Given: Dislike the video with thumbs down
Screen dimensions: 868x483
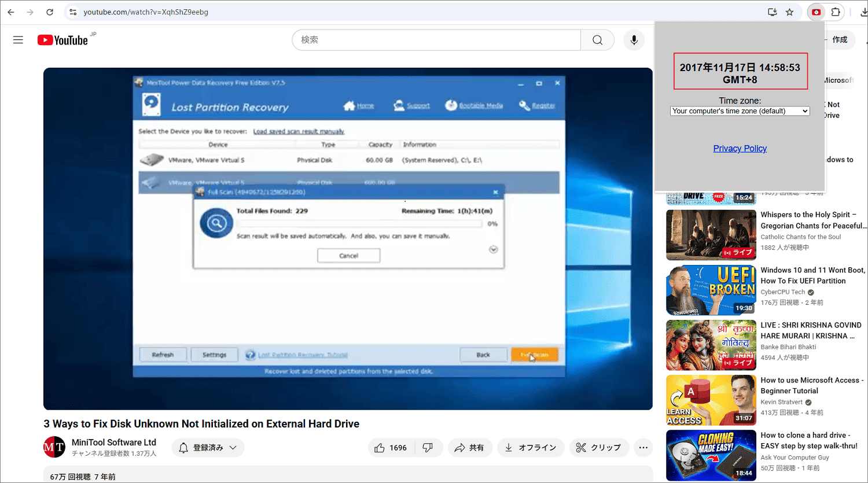Looking at the screenshot, I should pos(428,448).
